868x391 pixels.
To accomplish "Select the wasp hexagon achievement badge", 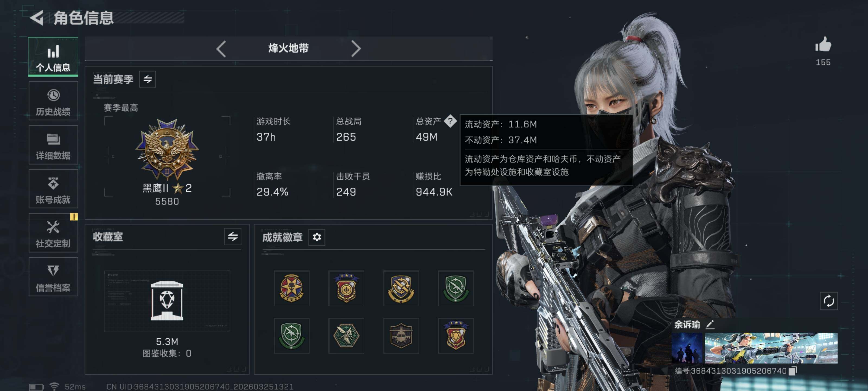I will 346,336.
